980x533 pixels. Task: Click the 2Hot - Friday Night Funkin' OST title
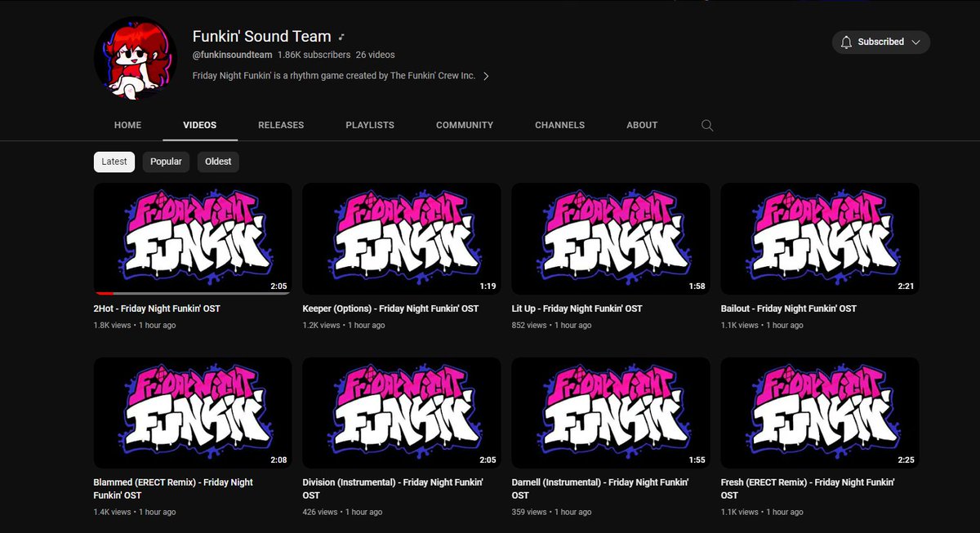[x=157, y=309]
